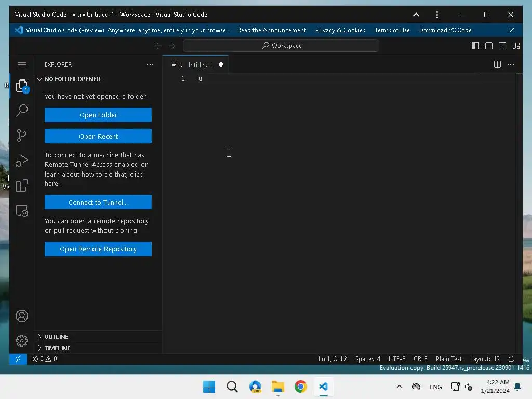Viewport: 532px width, 399px height.
Task: Click Open Remote Repository button
Action: tap(98, 249)
